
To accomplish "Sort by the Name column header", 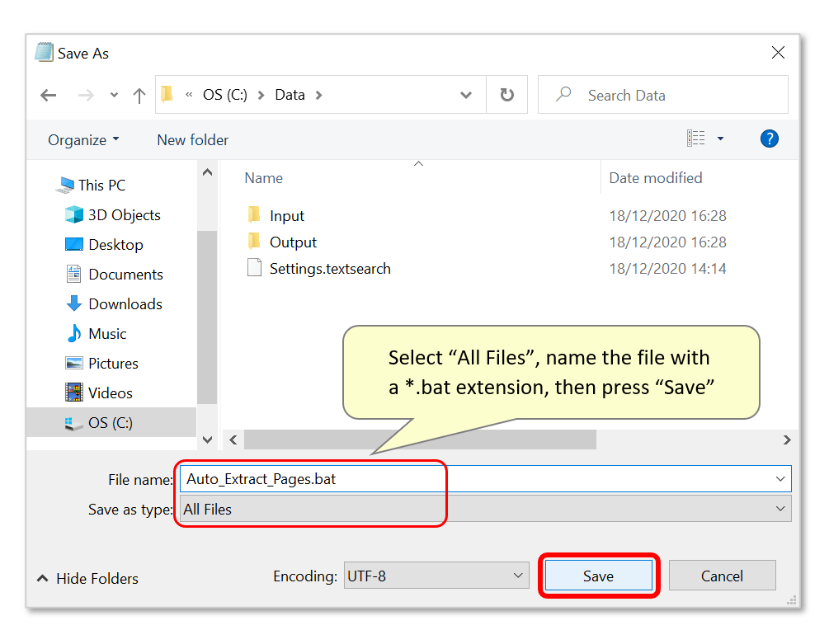I will [263, 178].
